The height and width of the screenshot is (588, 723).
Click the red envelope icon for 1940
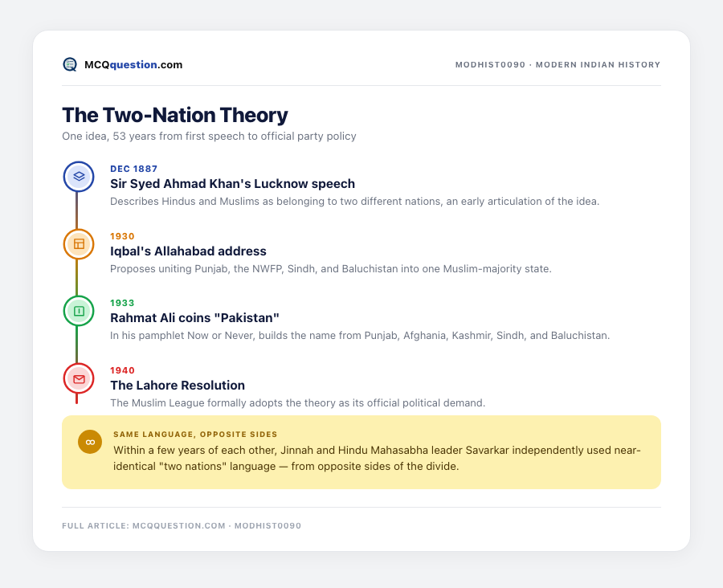[x=79, y=379]
